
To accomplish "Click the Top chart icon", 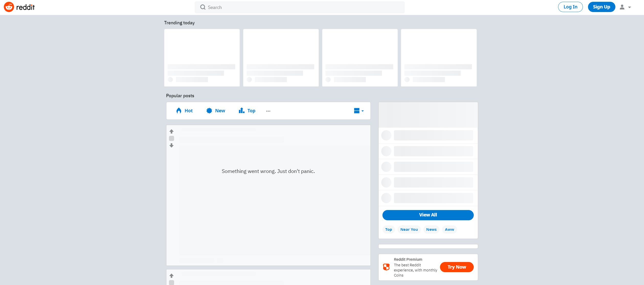I will pyautogui.click(x=241, y=111).
